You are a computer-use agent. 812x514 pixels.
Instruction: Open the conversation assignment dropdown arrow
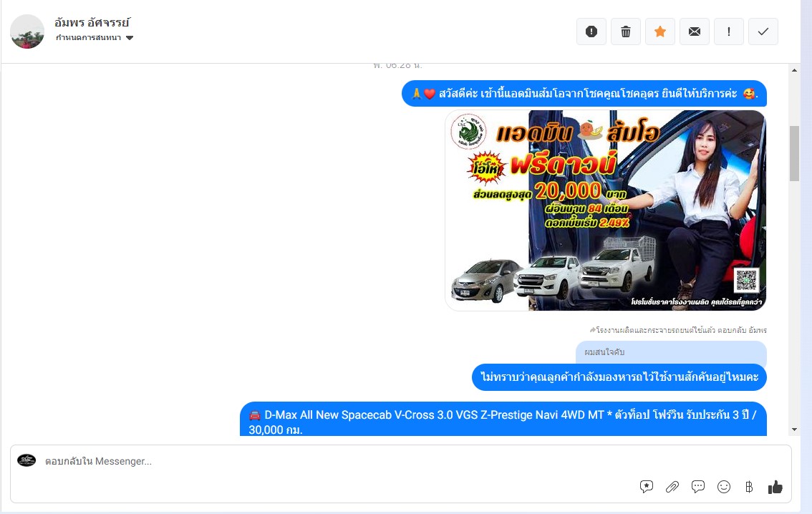[x=130, y=38]
